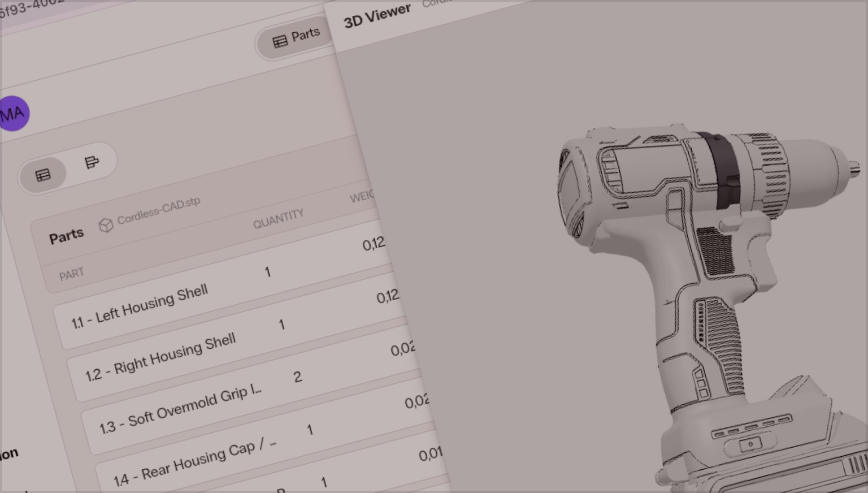Open the Cordless-CAD.stp file link

158,210
